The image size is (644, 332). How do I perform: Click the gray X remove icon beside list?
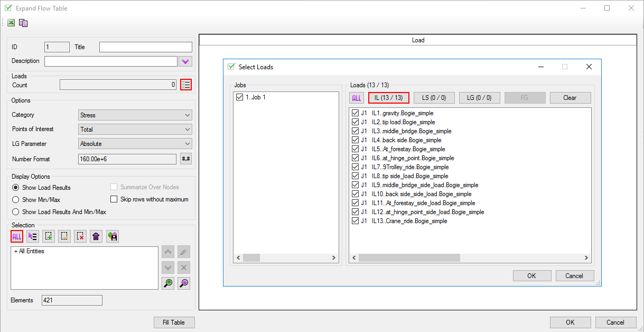(184, 268)
